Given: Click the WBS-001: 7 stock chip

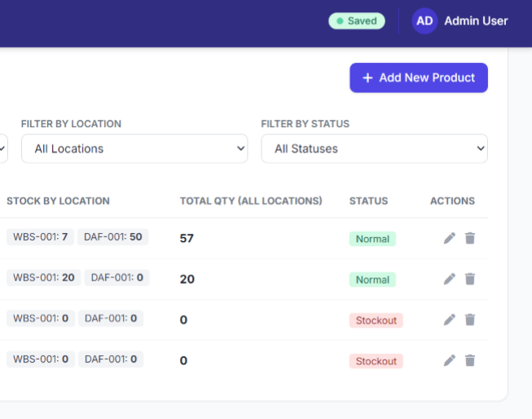Looking at the screenshot, I should (x=41, y=237).
